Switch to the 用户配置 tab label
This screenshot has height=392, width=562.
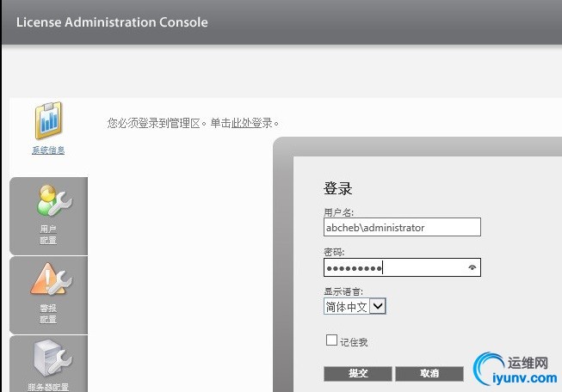click(x=48, y=235)
